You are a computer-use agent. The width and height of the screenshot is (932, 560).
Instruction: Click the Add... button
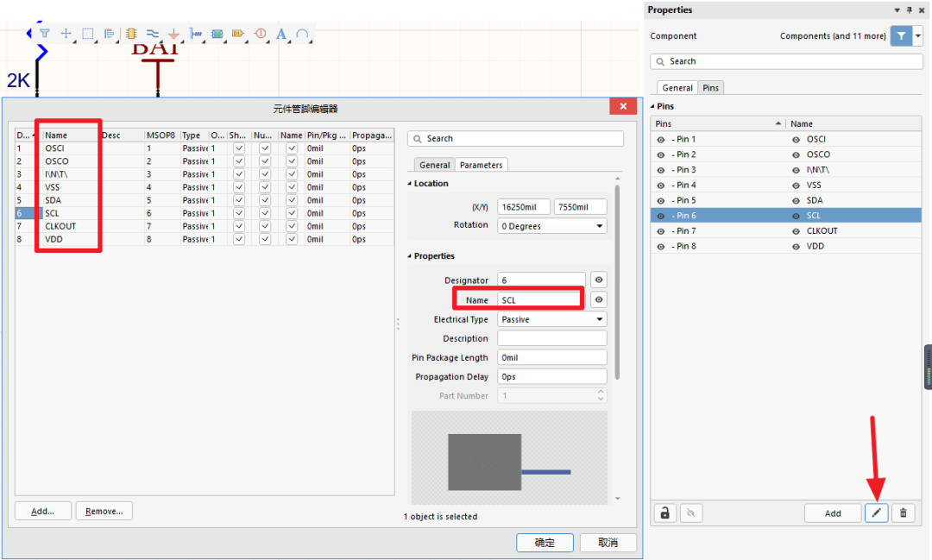[x=43, y=512]
